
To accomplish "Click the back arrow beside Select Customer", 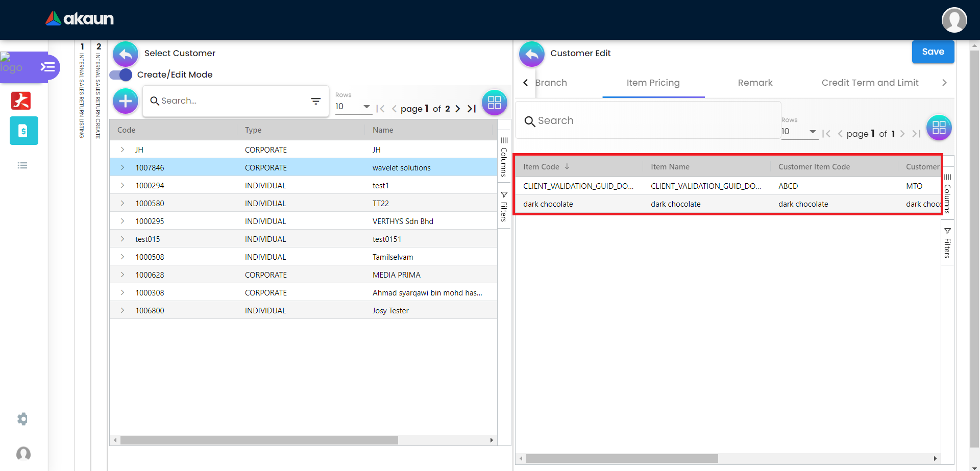I will (125, 54).
